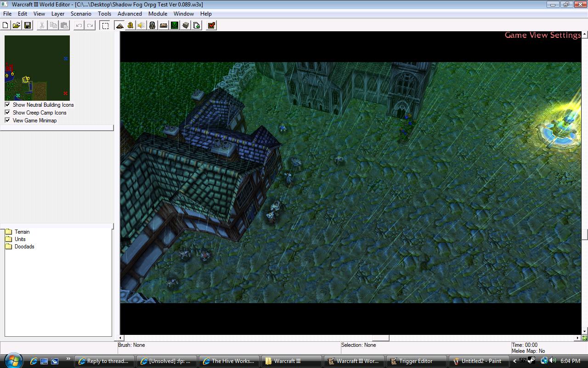The image size is (588, 368).
Task: Click the Terrain folder icon
Action: click(x=8, y=232)
